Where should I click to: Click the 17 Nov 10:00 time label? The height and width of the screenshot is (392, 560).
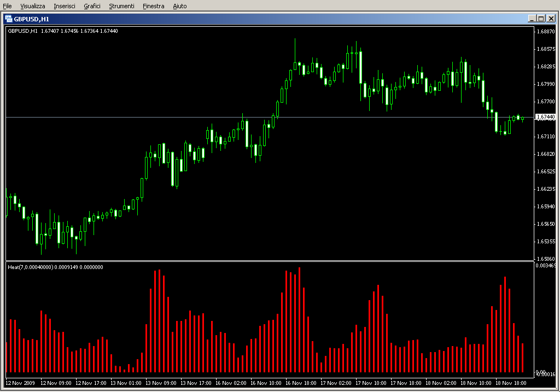371,383
